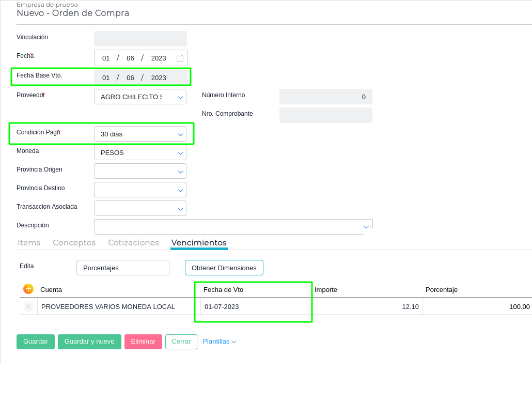Click the Cerrar button
Screen dimensions: 532x402
click(x=181, y=342)
